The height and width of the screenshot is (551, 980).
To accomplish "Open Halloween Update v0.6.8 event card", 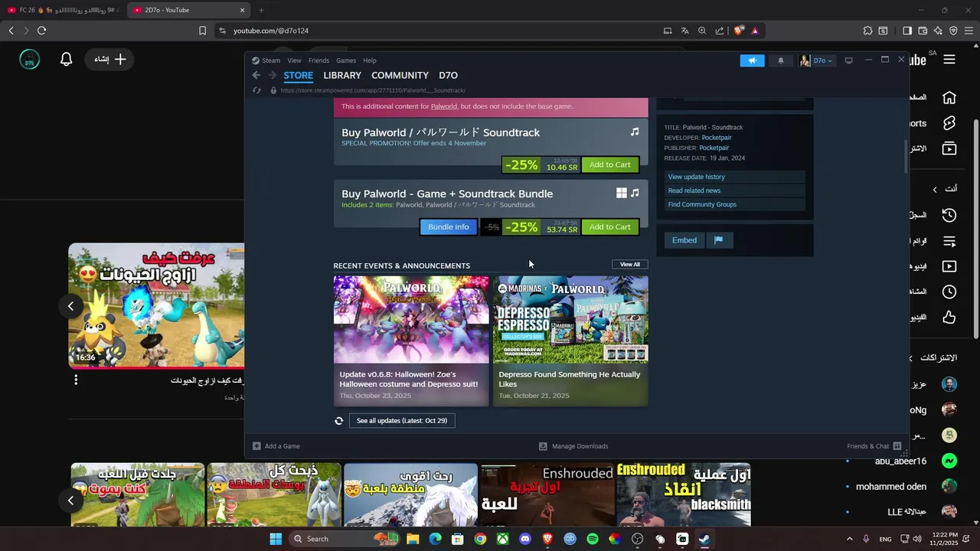I will coord(411,341).
